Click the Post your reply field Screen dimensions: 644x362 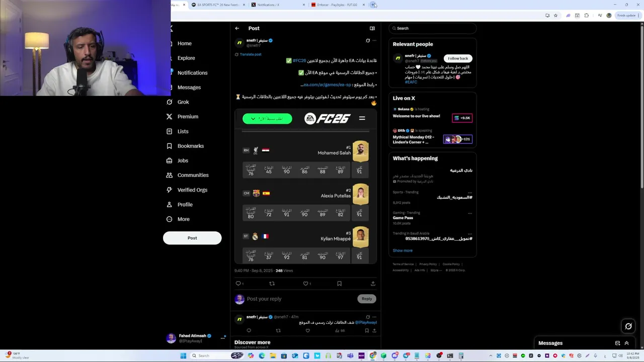pyautogui.click(x=301, y=299)
